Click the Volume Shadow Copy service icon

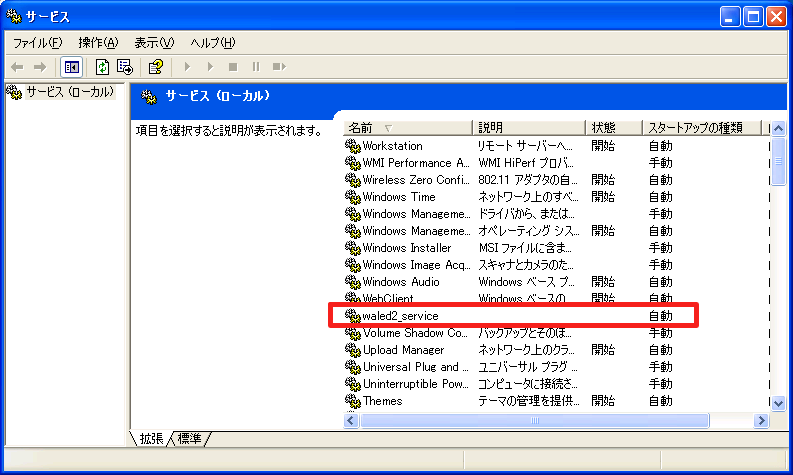pyautogui.click(x=353, y=333)
